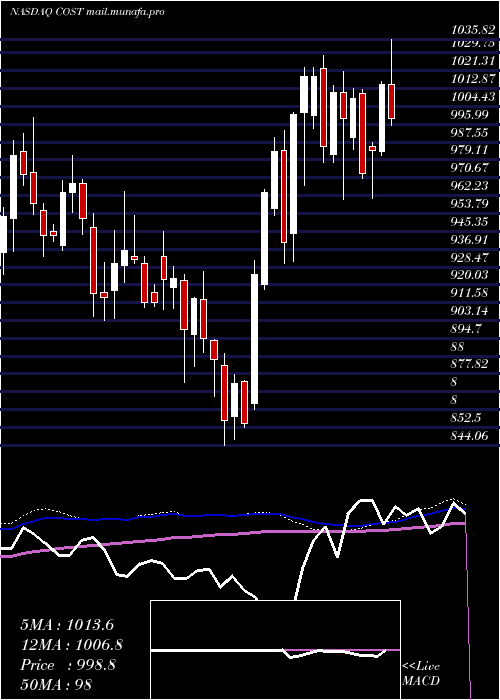Click the NASDAQ COST mail.munafa.pro title

[87, 12]
